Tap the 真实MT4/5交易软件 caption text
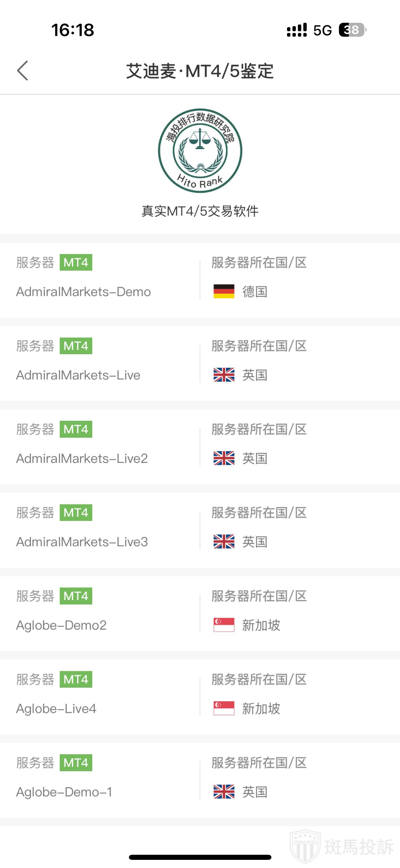400x868 pixels. [200, 211]
